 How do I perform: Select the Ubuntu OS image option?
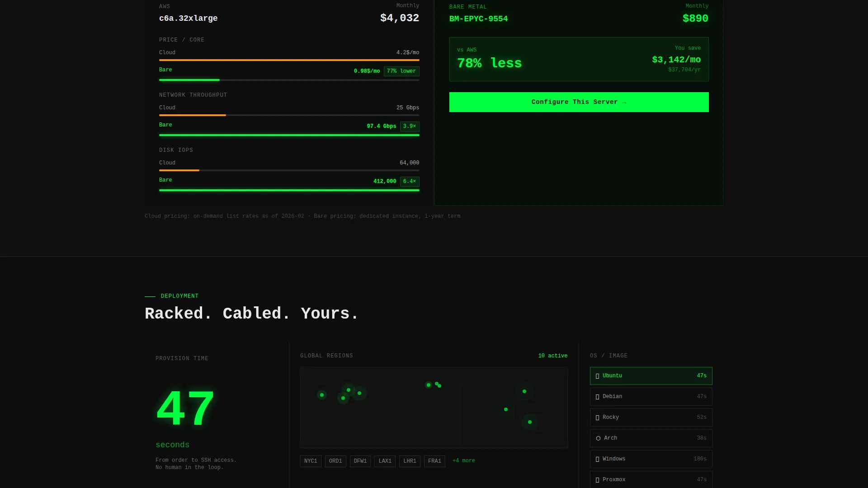(x=651, y=376)
